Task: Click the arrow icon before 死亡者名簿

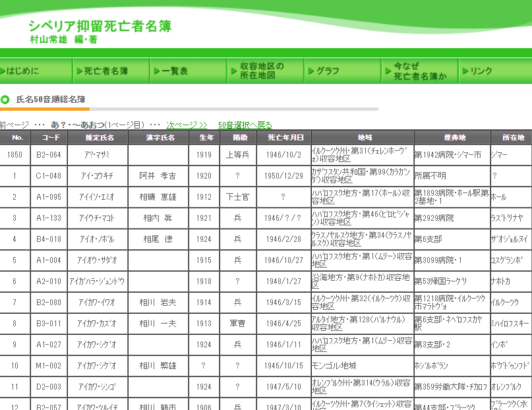Action: click(x=80, y=71)
